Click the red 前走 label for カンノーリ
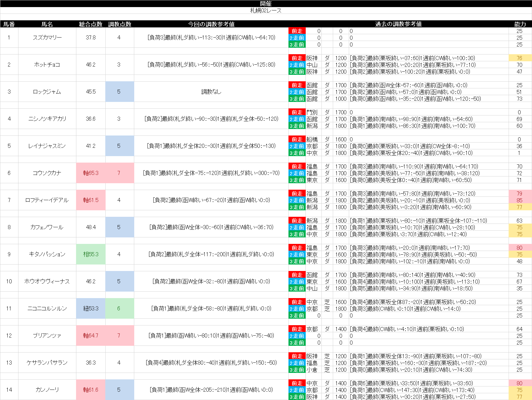532x400 pixels. [297, 383]
